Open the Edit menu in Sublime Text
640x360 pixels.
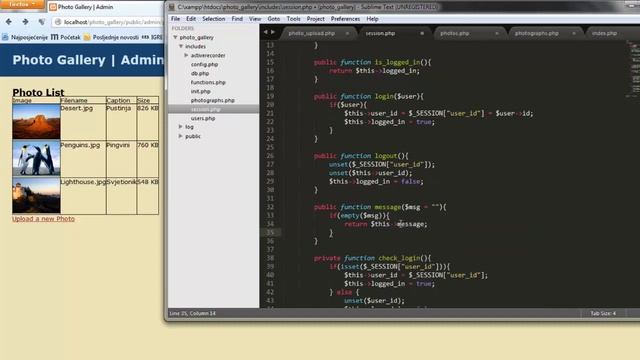191,19
